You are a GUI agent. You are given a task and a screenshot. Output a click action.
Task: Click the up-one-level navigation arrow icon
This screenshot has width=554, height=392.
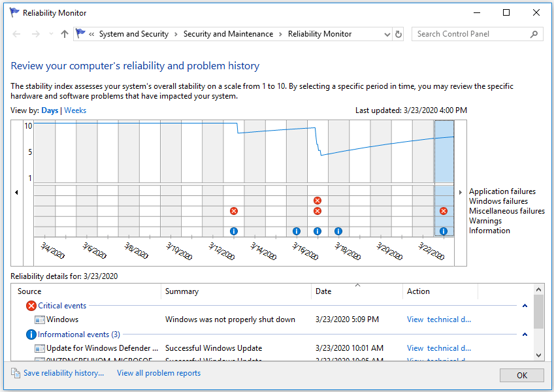63,33
